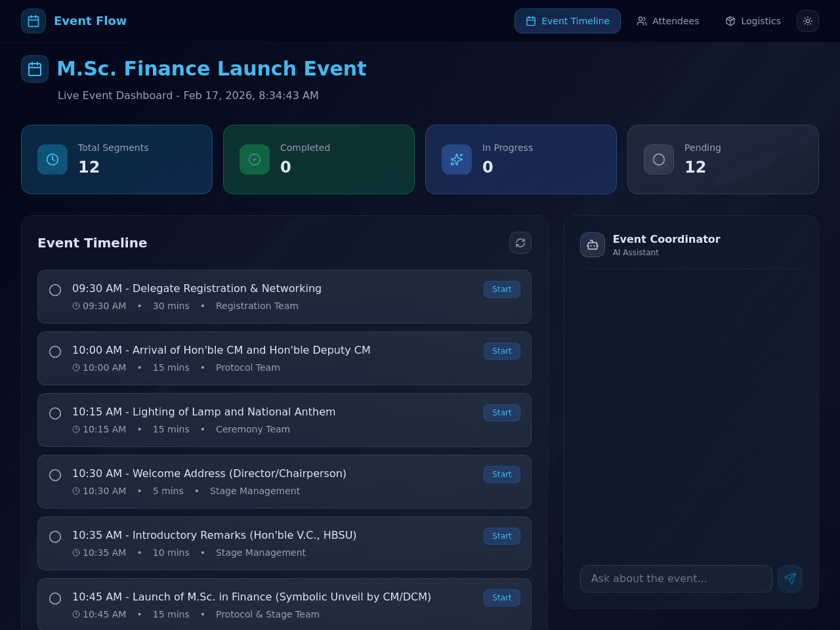Screen dimensions: 840x630
Task: Toggle the light/dark theme sun icon
Action: 808,21
